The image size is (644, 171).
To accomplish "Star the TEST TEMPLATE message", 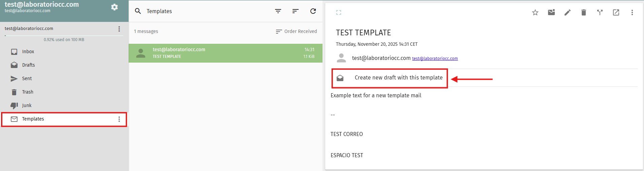I will [x=535, y=12].
